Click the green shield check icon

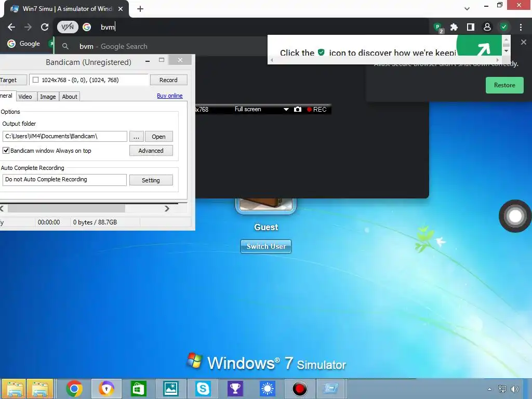(x=504, y=27)
